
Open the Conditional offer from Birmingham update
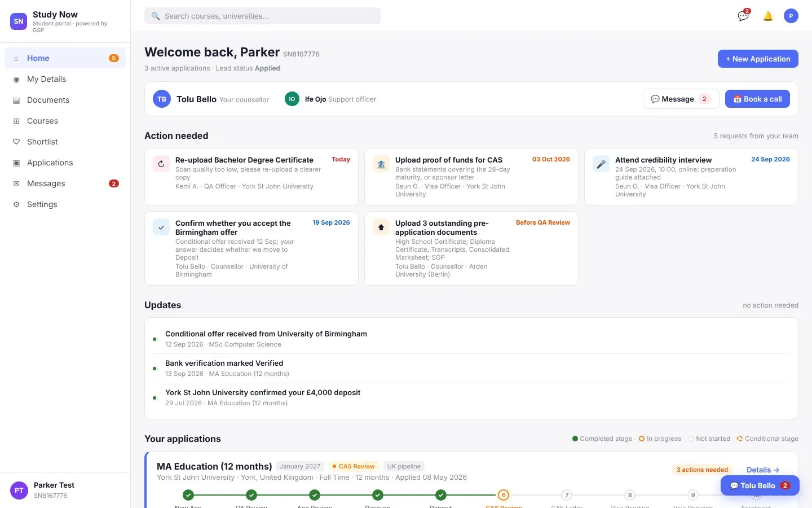tap(471, 339)
